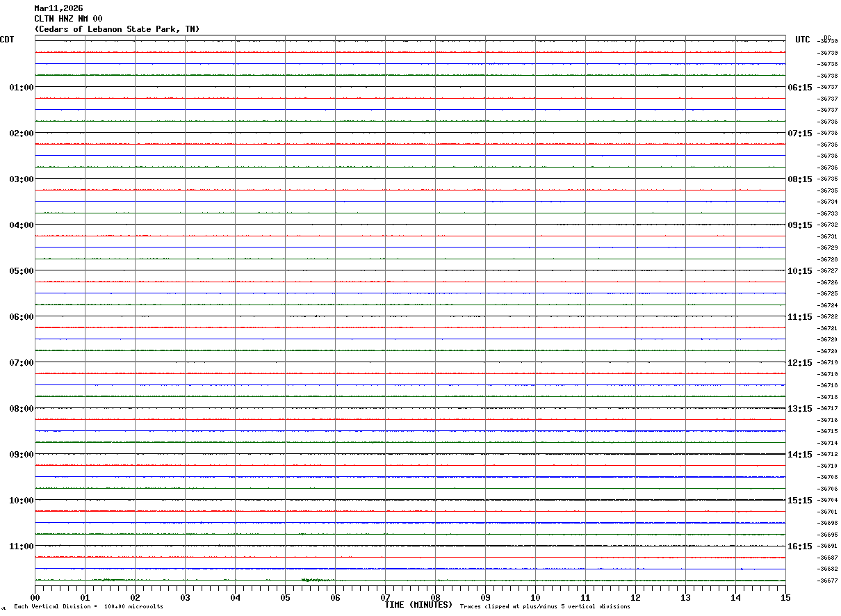841x616 pixels.
Task: Click the DC offset value -36691
Action: click(x=828, y=546)
